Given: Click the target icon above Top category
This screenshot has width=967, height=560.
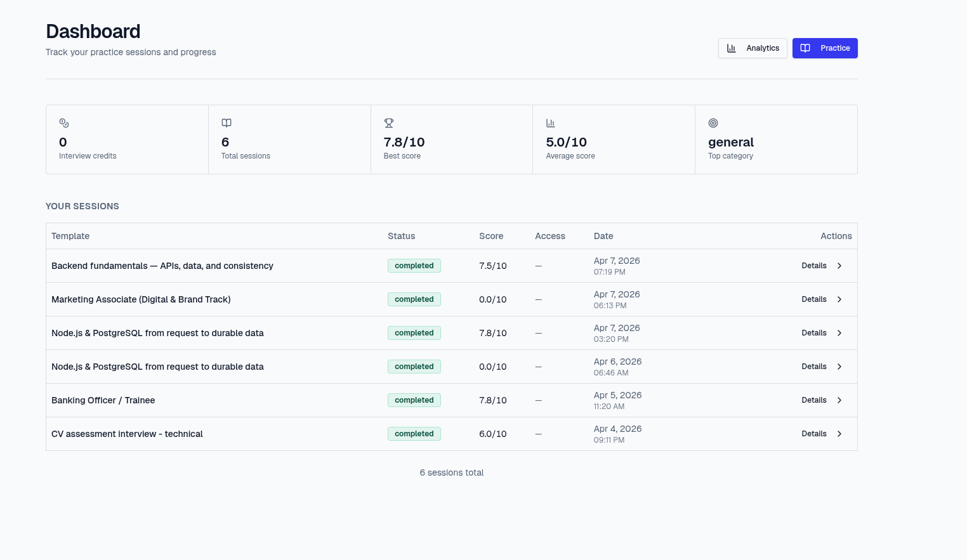Looking at the screenshot, I should 713,123.
